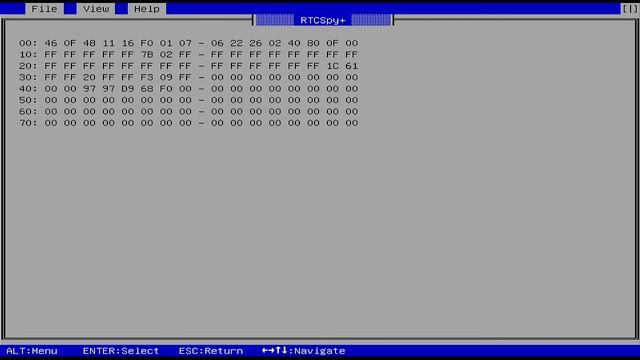Click the ESC:Return hint in status bar
The image size is (640, 360).
pyautogui.click(x=211, y=351)
